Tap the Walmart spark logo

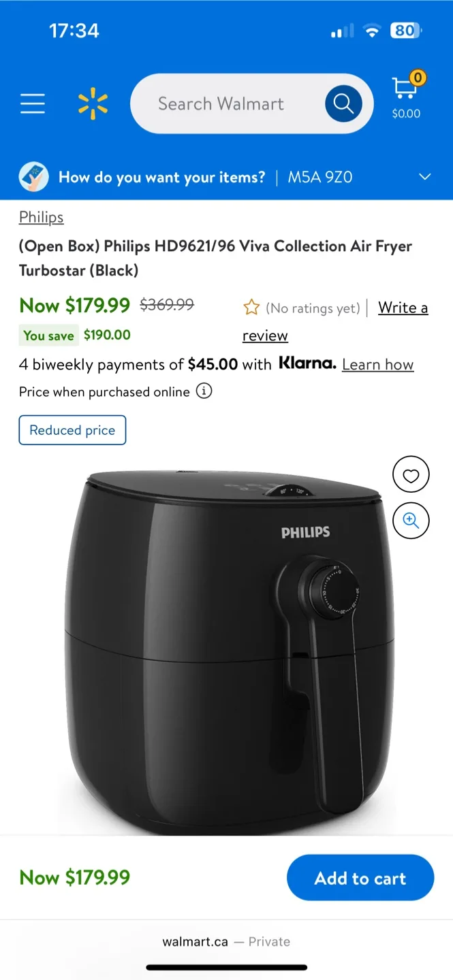point(93,104)
